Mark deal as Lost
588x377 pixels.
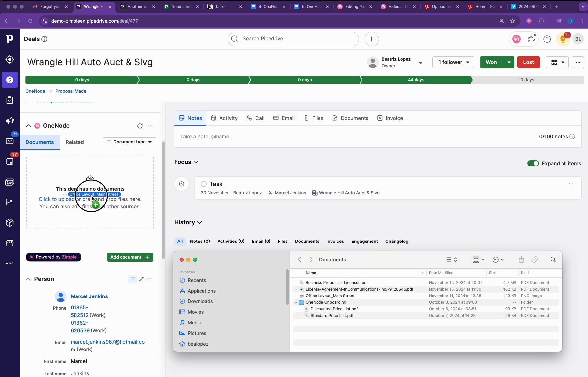529,62
